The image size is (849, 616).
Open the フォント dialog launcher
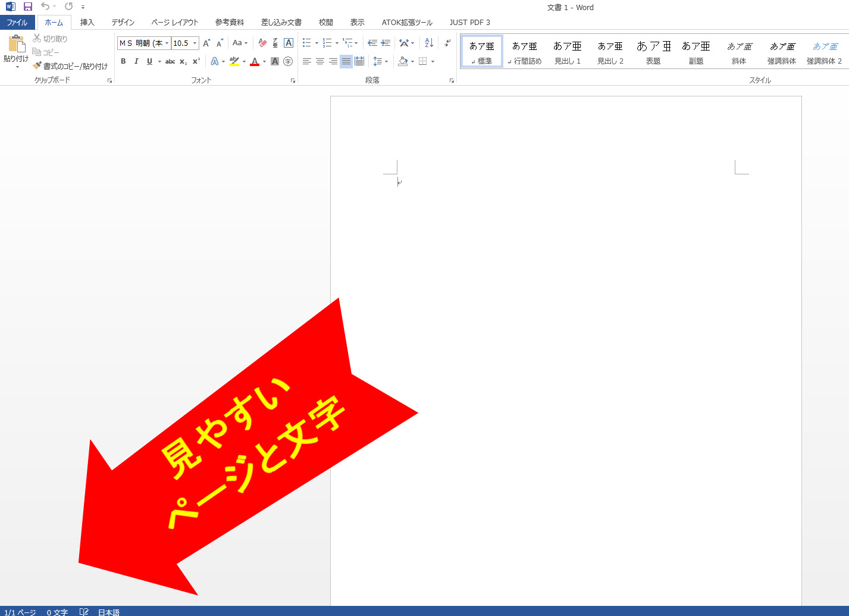[x=293, y=80]
